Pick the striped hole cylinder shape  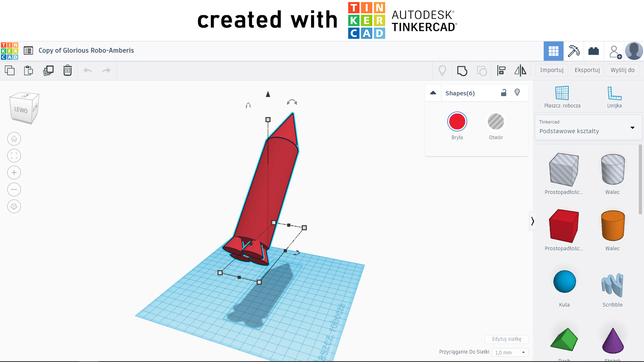tap(613, 169)
